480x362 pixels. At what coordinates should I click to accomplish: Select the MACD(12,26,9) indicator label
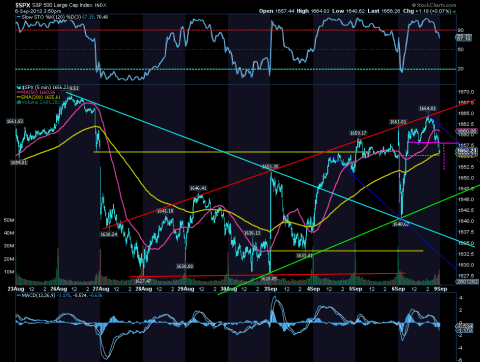(38, 295)
